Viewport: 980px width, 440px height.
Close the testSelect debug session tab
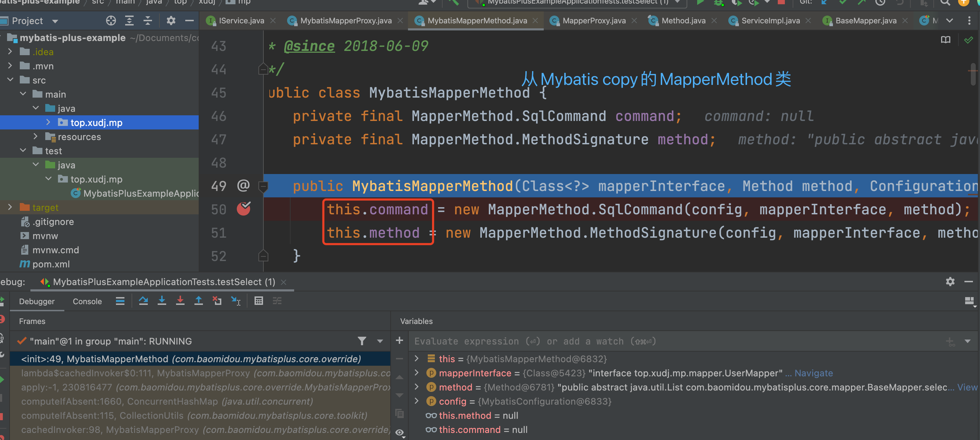tap(284, 282)
